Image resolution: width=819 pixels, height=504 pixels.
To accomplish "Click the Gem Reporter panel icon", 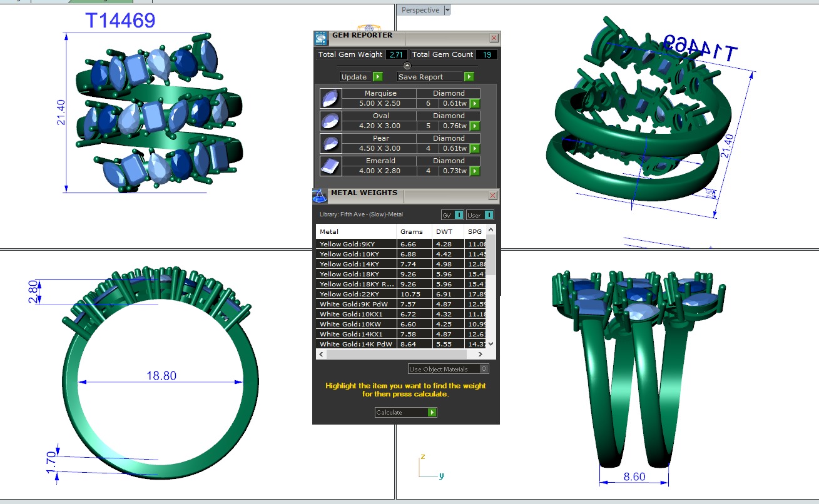I will pyautogui.click(x=320, y=38).
